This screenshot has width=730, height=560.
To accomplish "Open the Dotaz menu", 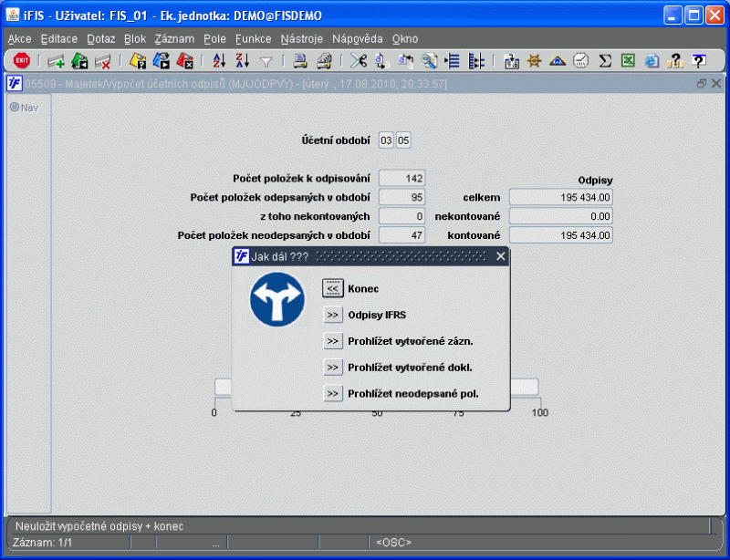I will click(101, 39).
